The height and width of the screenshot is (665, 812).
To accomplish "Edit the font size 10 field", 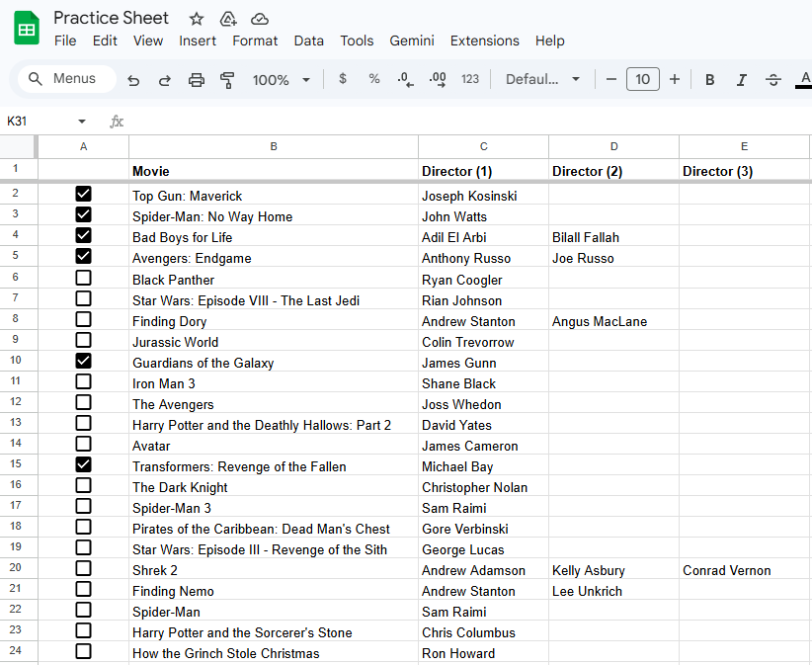I will pos(643,79).
